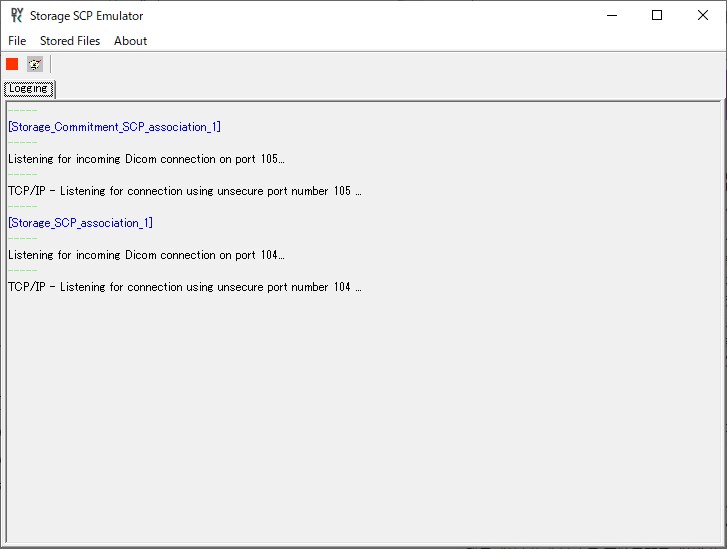Switch to the Logging tab
Image resolution: width=727 pixels, height=549 pixels.
29,89
